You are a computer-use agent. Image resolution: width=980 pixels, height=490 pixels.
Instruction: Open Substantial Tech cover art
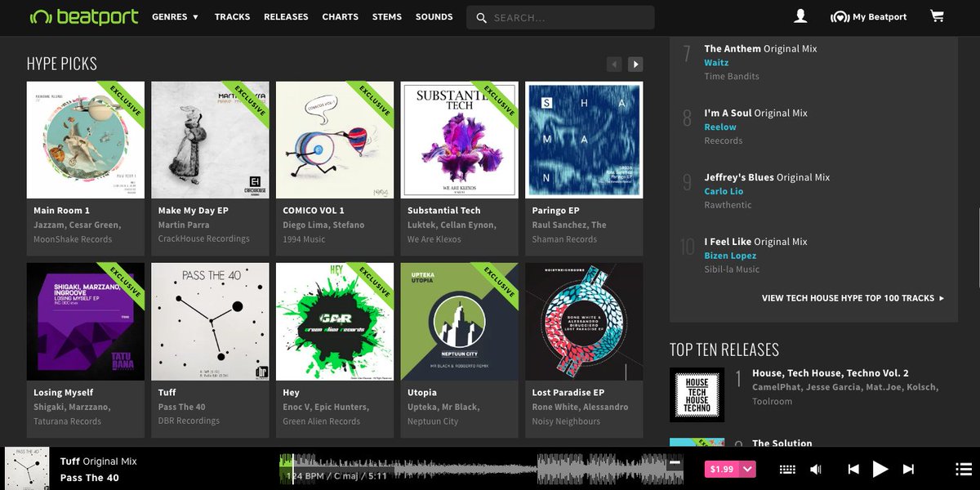[460, 140]
